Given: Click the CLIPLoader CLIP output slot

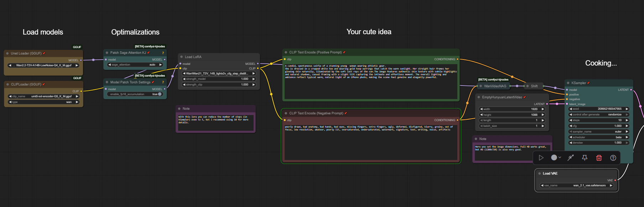Looking at the screenshot, I should pyautogui.click(x=81, y=91).
